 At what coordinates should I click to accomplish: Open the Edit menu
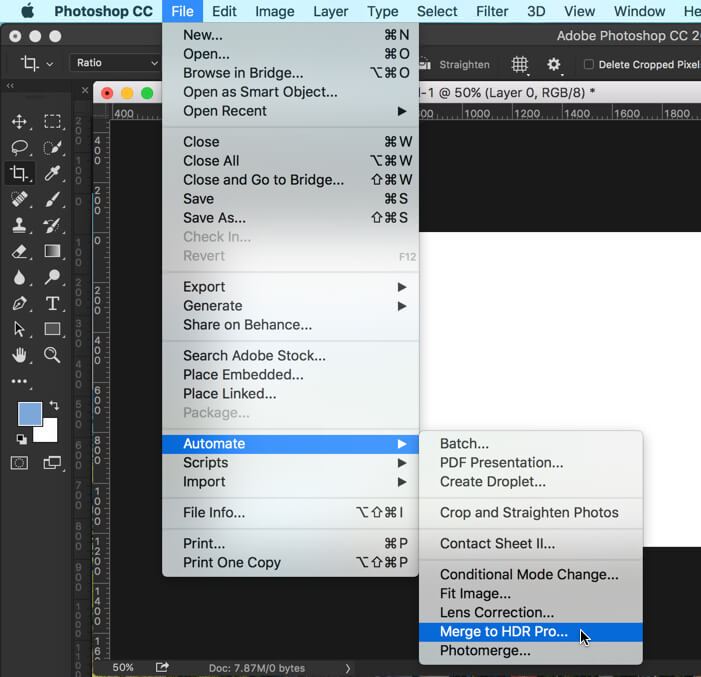(224, 11)
